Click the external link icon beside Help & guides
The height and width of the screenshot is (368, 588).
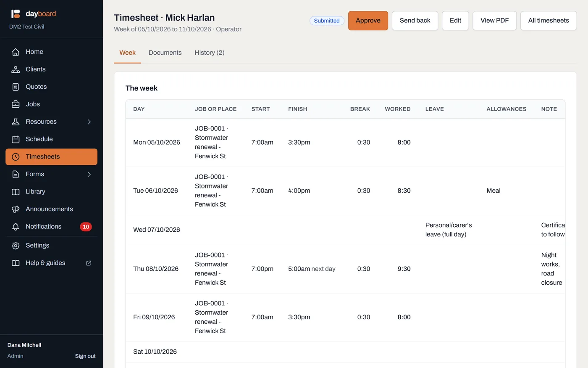click(89, 263)
